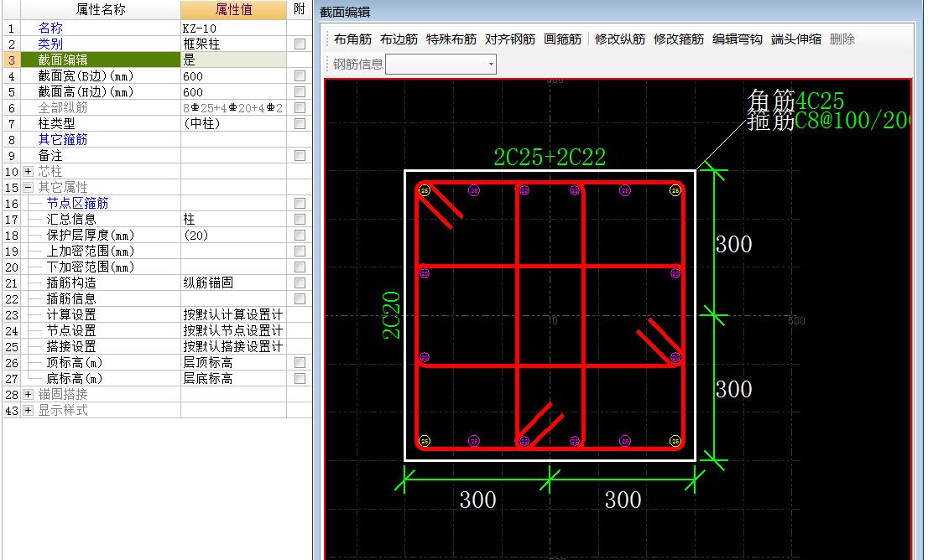
Task: Click the 属性值 column header
Action: (x=234, y=9)
